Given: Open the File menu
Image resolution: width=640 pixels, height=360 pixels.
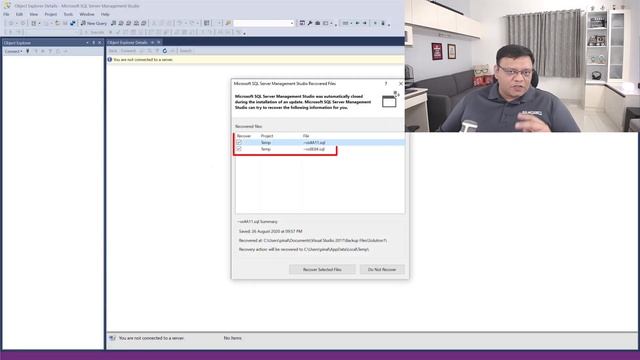Looking at the screenshot, I should tap(7, 14).
